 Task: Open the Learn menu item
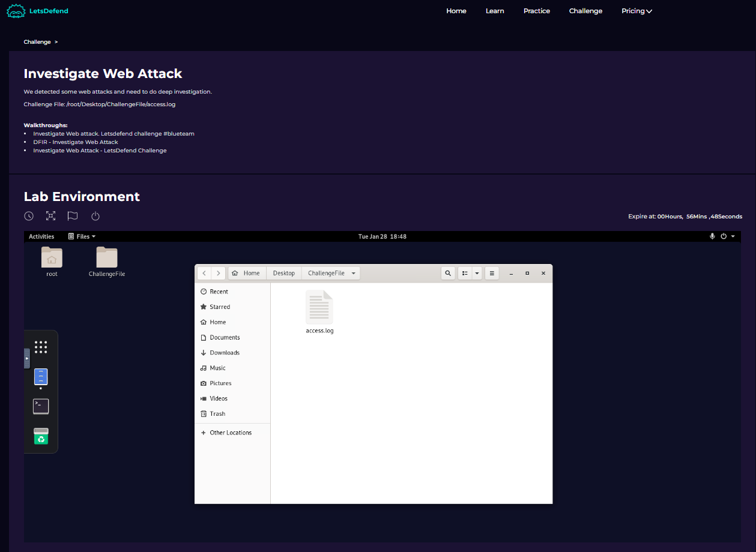(495, 11)
